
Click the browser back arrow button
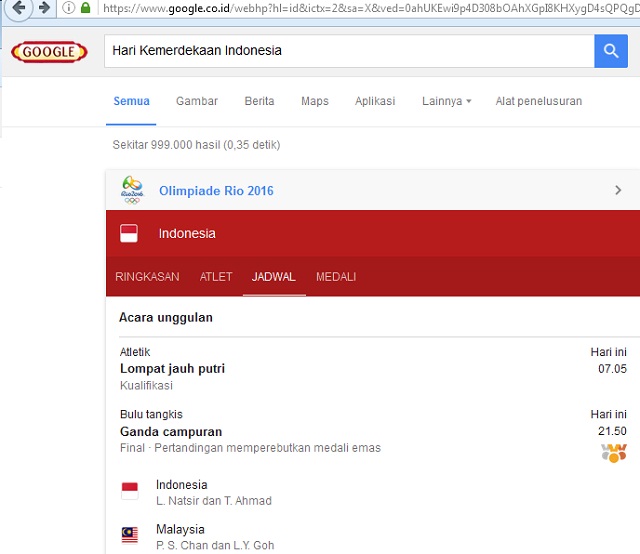(x=18, y=8)
